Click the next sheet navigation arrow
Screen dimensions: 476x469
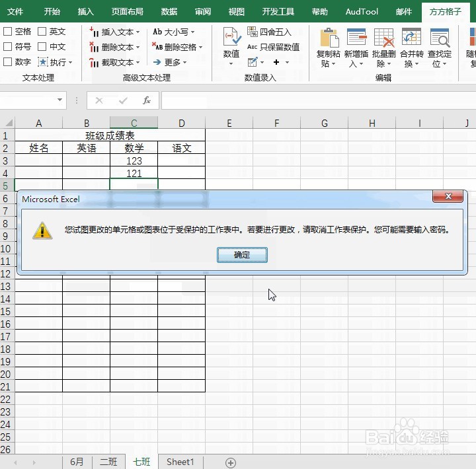click(x=34, y=462)
